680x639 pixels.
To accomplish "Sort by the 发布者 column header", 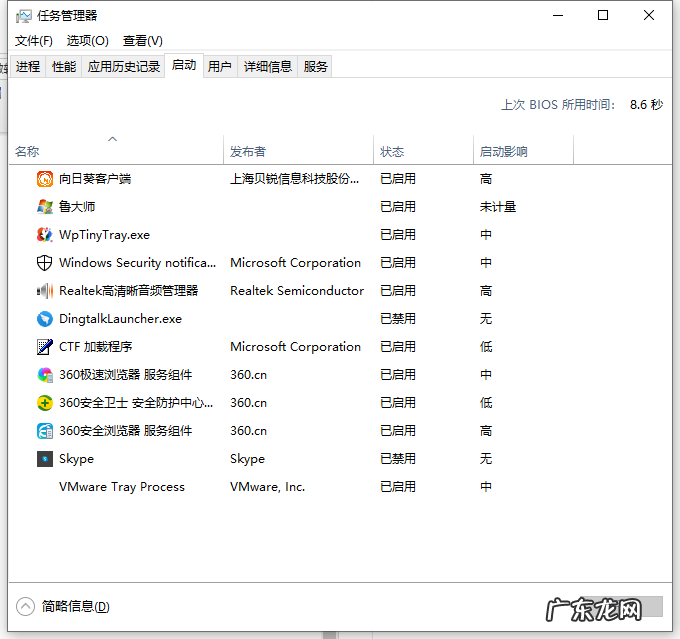I will (x=298, y=151).
